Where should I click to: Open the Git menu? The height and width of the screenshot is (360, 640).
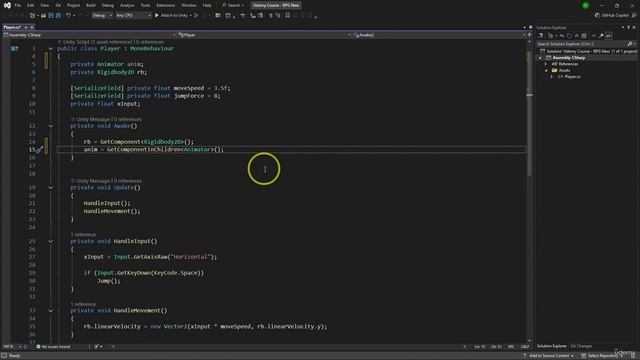click(58, 5)
